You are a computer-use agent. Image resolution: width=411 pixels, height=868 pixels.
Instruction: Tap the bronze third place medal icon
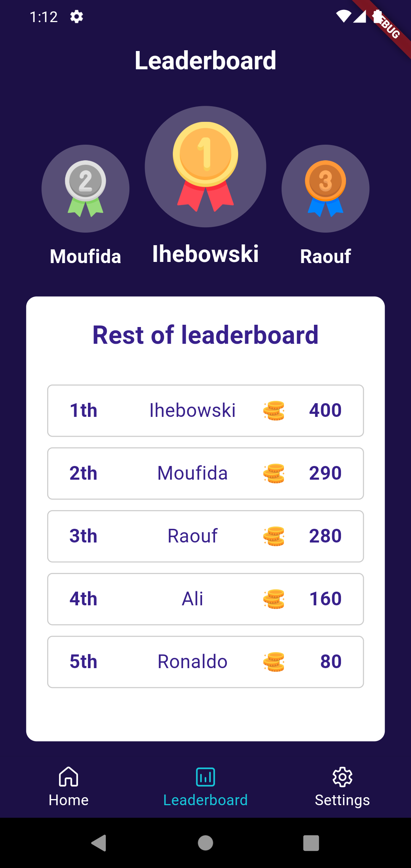[325, 188]
